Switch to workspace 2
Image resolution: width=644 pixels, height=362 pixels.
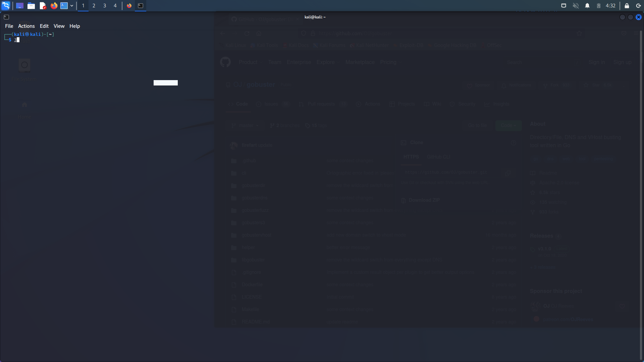[x=94, y=6]
